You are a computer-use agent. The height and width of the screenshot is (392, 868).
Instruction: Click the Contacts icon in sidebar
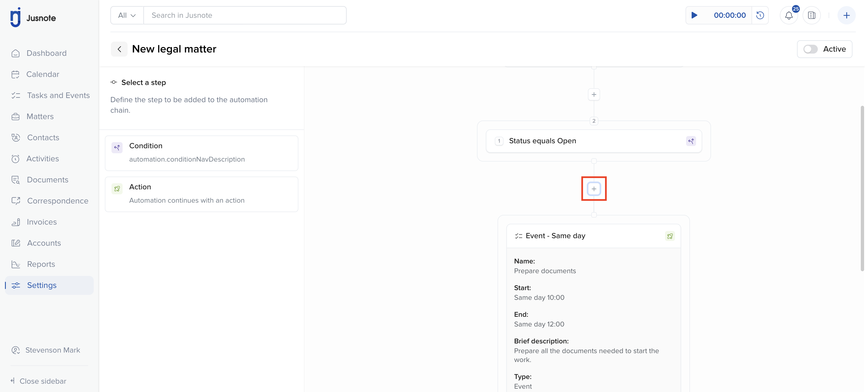click(x=16, y=138)
